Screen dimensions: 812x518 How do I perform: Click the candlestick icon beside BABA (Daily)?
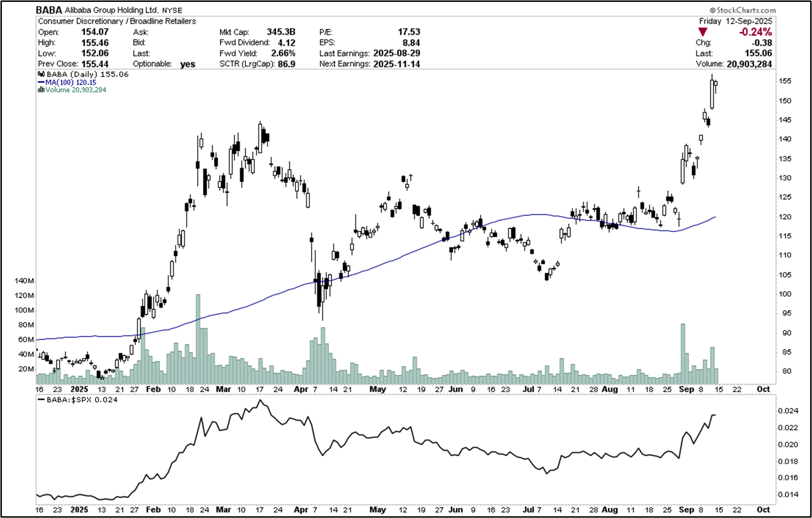[41, 74]
